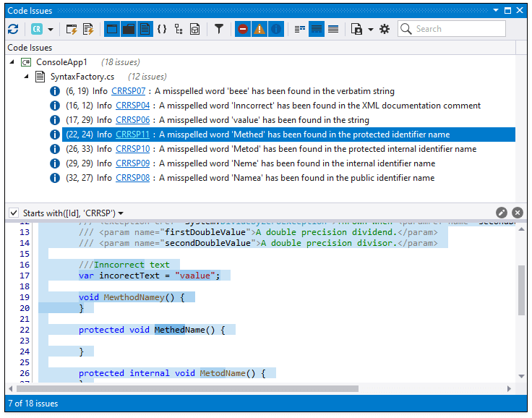Toggle the blue info severity filter
This screenshot has height=418, width=532.
point(275,29)
